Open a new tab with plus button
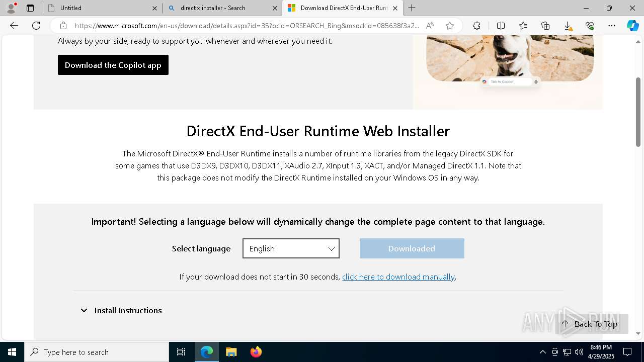This screenshot has height=362, width=644. tap(412, 8)
